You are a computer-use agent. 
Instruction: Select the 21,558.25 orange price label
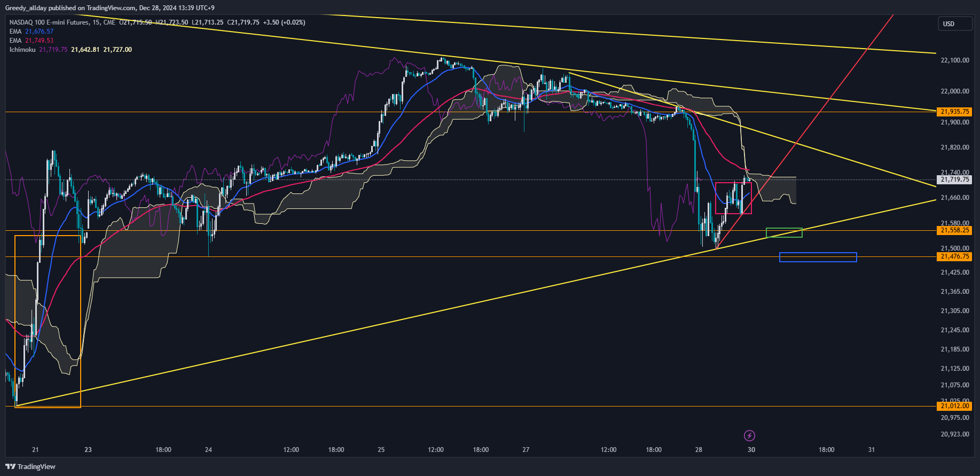[954, 230]
